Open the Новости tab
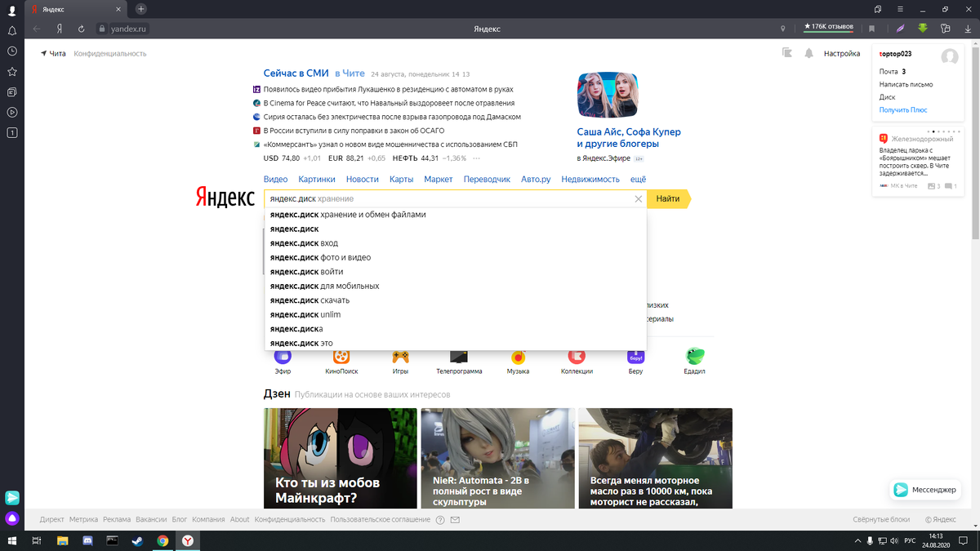 pyautogui.click(x=362, y=179)
